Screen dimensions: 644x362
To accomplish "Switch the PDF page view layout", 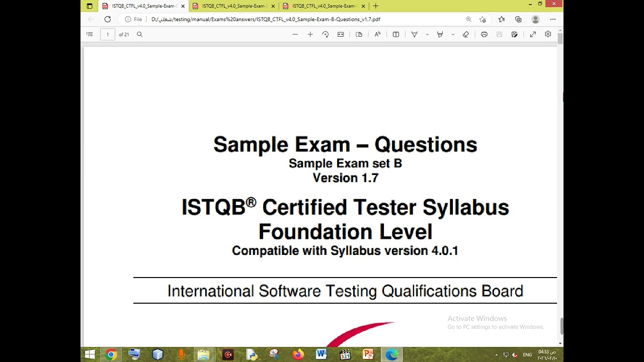I will pos(359,34).
